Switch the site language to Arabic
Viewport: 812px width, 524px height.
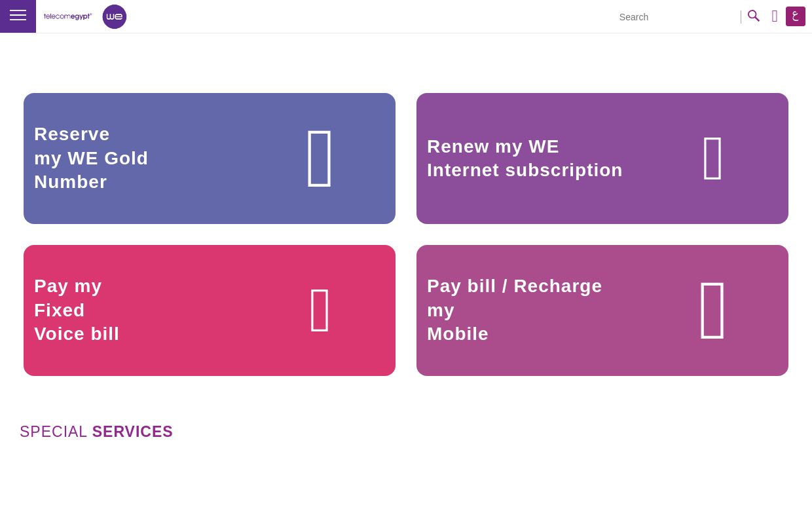tap(796, 16)
